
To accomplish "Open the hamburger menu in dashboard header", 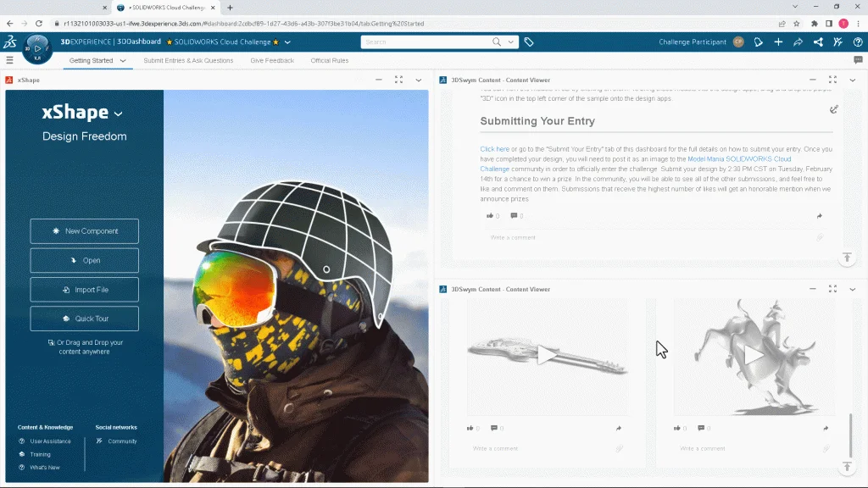I will point(9,60).
